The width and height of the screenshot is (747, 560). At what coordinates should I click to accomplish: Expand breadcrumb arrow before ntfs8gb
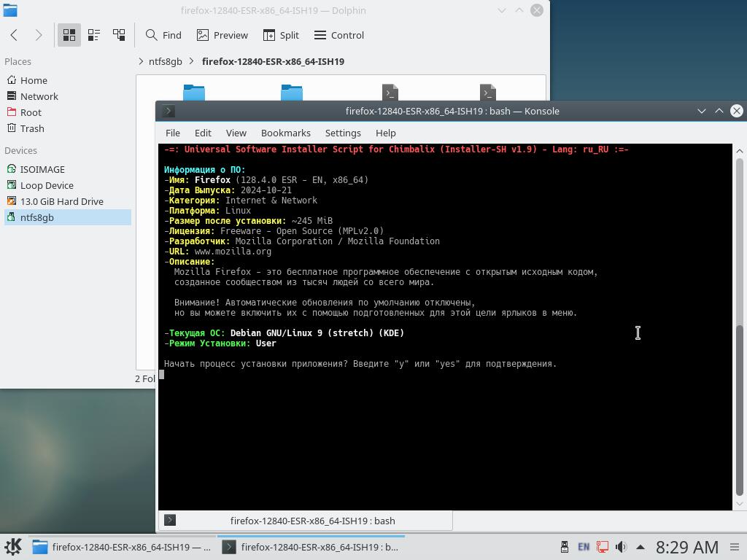click(141, 61)
